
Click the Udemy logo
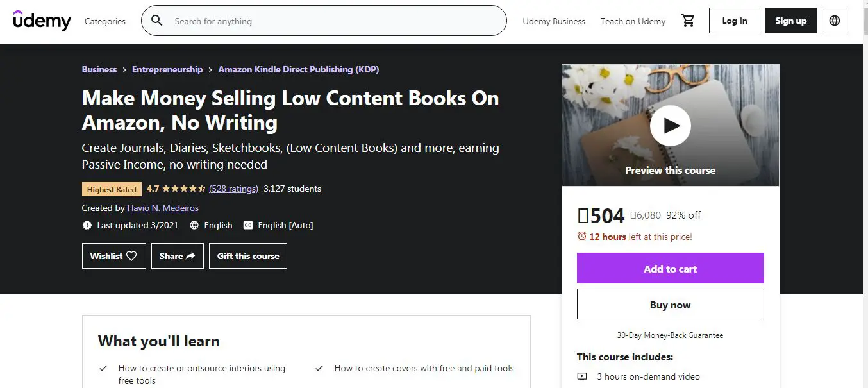[42, 21]
